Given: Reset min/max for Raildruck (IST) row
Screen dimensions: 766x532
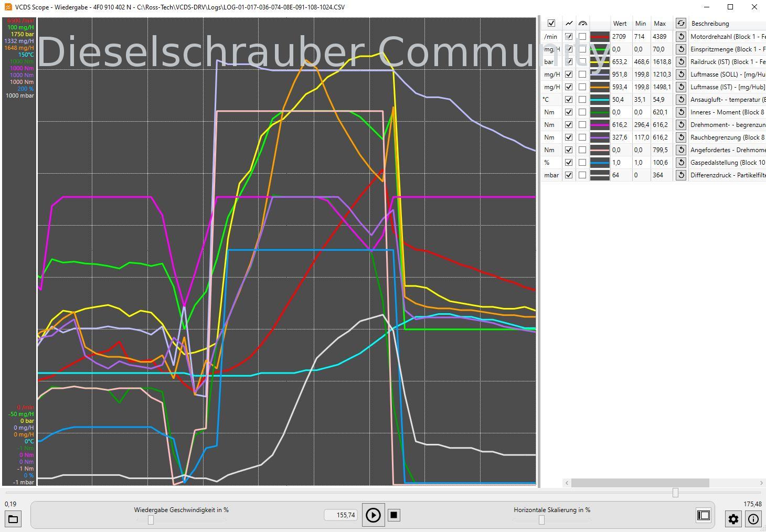Looking at the screenshot, I should (x=680, y=62).
